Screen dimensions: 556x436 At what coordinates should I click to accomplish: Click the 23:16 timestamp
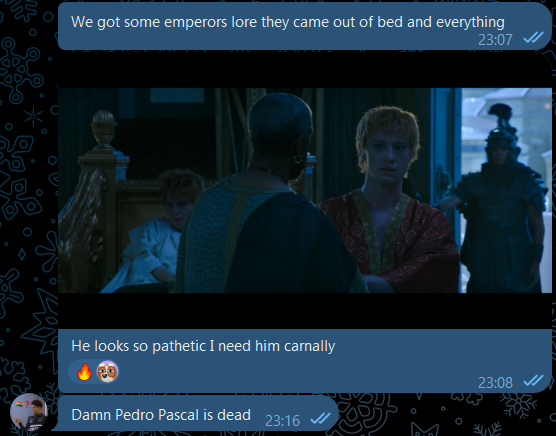282,421
